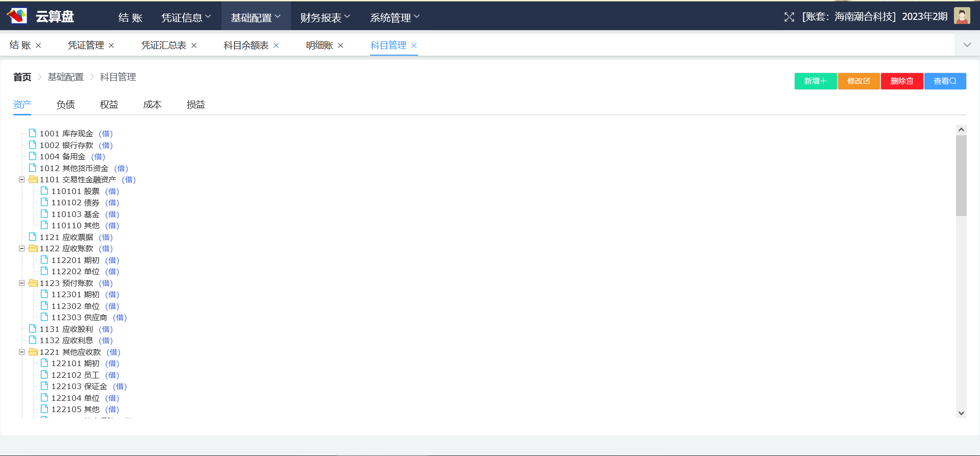Click the red 删除 button
980x456 pixels.
click(902, 81)
